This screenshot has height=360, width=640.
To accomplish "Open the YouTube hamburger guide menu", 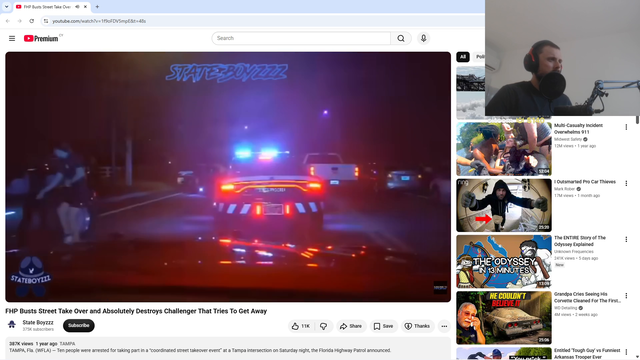I will [12, 38].
